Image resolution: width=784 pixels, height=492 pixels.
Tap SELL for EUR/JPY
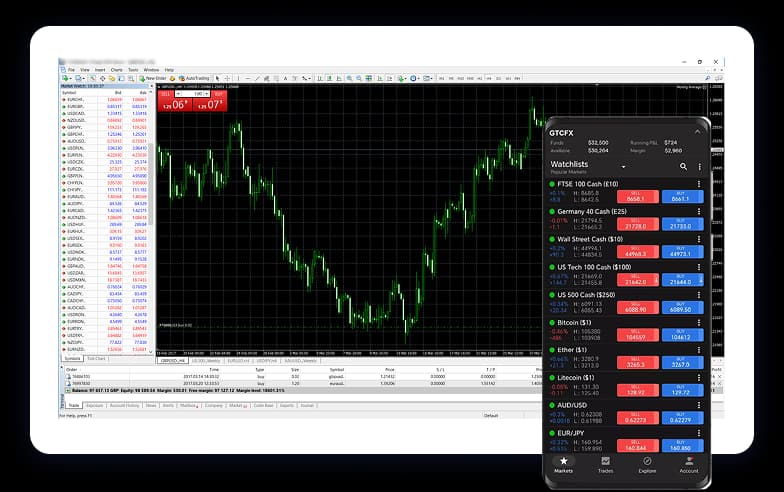[638, 446]
